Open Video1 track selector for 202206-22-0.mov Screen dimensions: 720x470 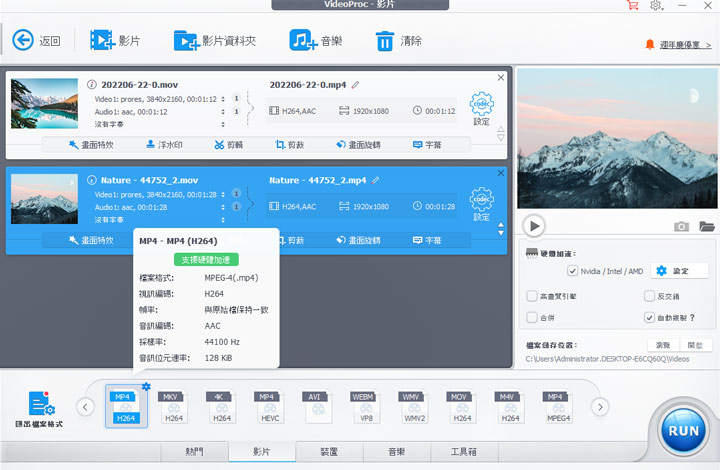[223, 99]
